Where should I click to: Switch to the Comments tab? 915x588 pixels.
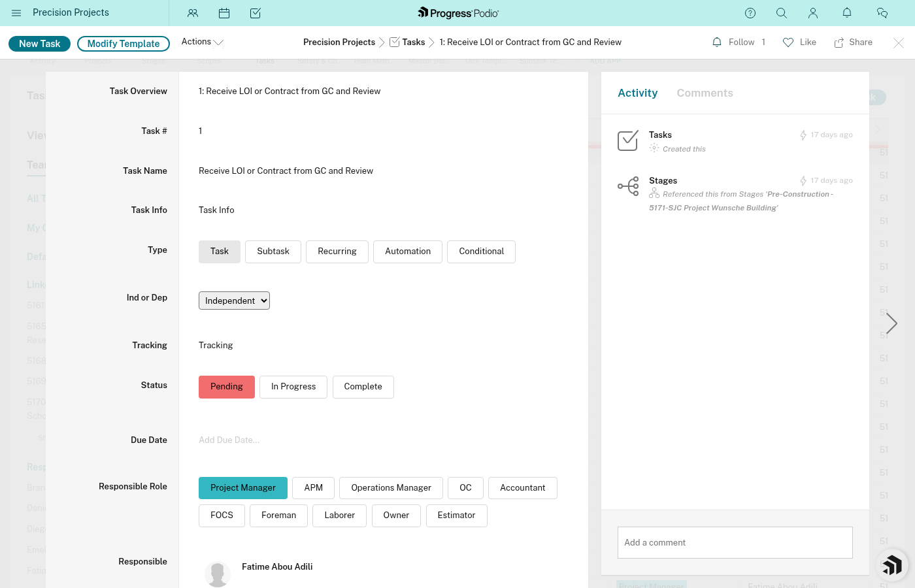tap(705, 93)
